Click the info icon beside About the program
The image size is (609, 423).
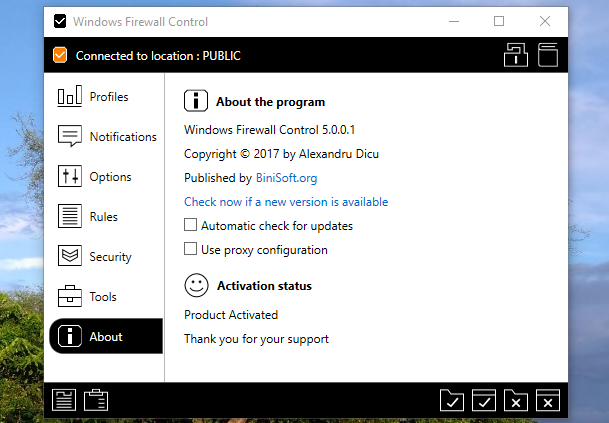coord(196,101)
